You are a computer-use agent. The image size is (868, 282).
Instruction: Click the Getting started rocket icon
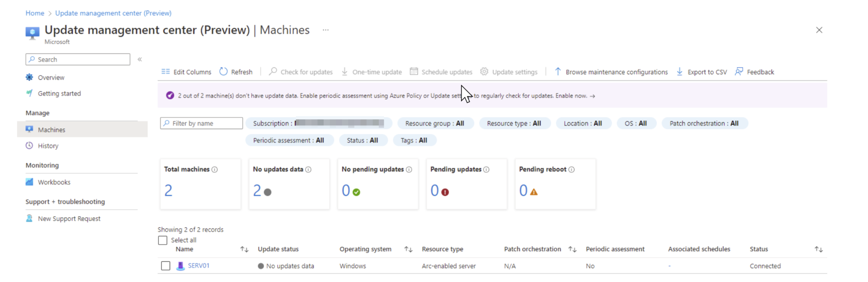coord(29,93)
